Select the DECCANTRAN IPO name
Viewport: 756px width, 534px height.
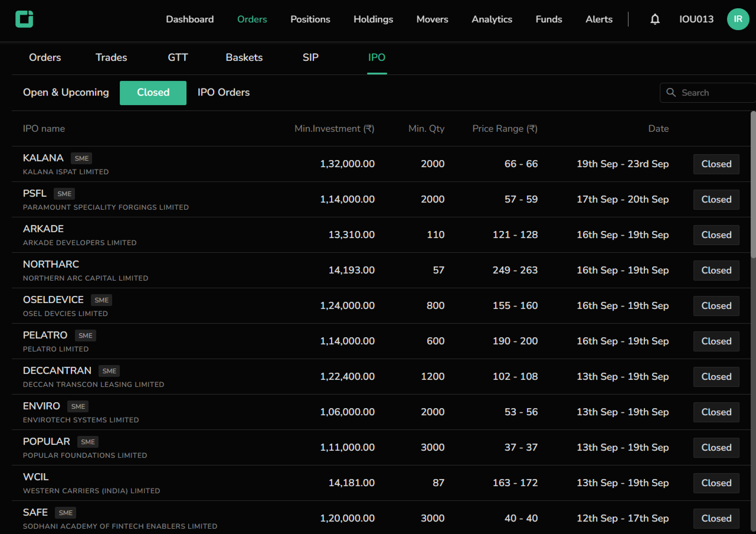(57, 370)
